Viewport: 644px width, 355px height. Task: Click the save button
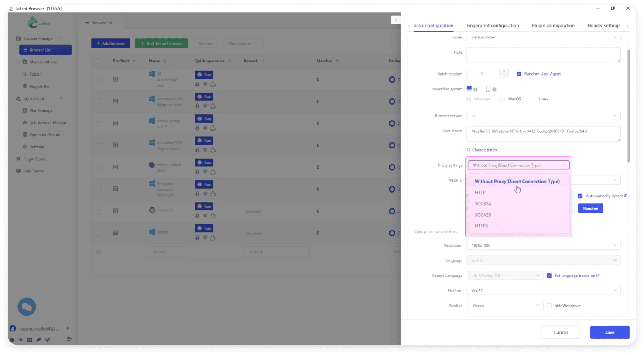pos(610,332)
